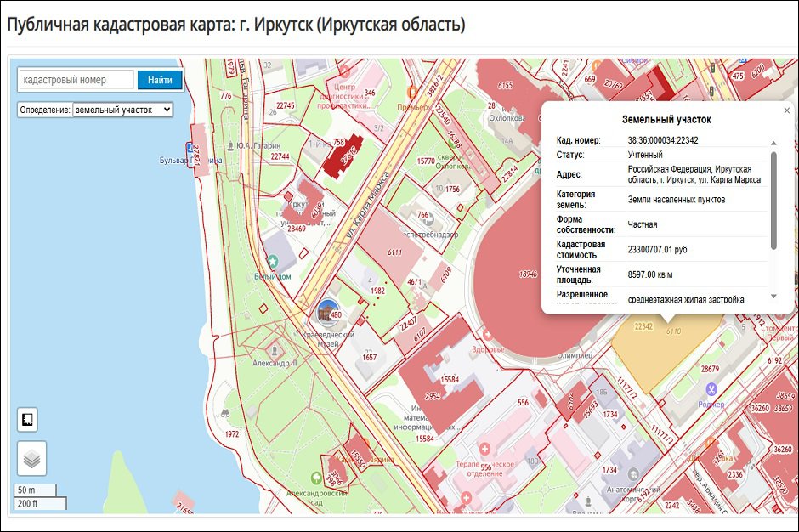Click parcel number 1657 label
799x532 pixels.
(x=370, y=357)
